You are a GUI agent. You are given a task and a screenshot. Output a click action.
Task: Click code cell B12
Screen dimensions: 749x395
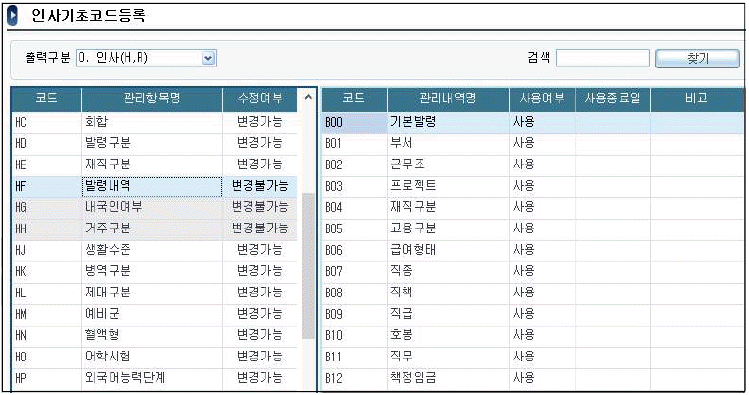coord(355,378)
